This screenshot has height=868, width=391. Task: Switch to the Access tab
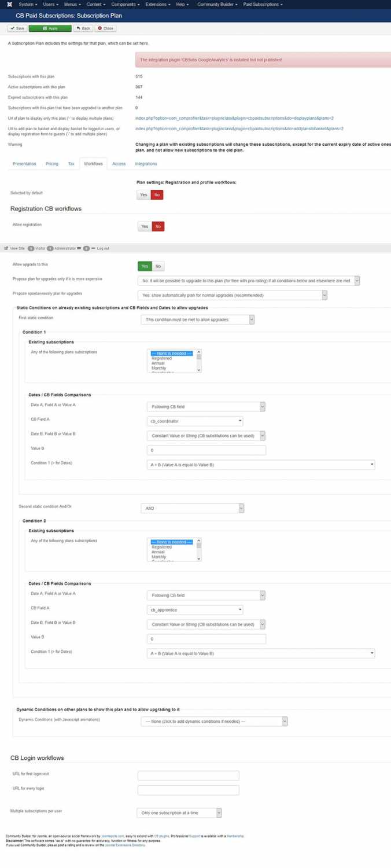pos(119,164)
